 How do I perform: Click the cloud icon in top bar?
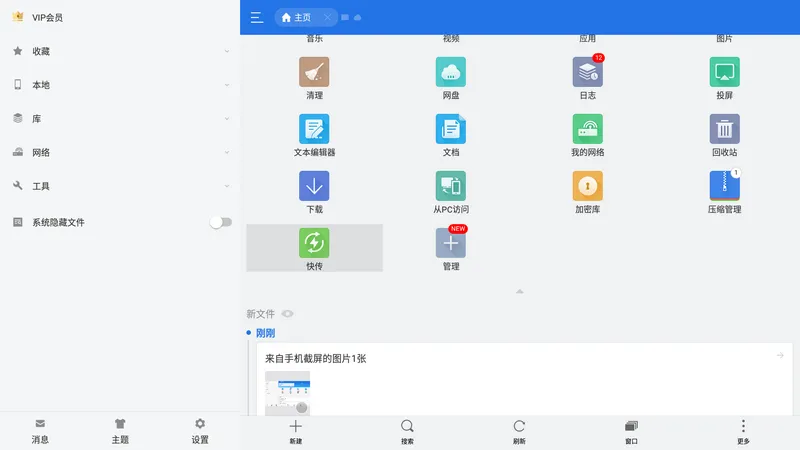(358, 17)
